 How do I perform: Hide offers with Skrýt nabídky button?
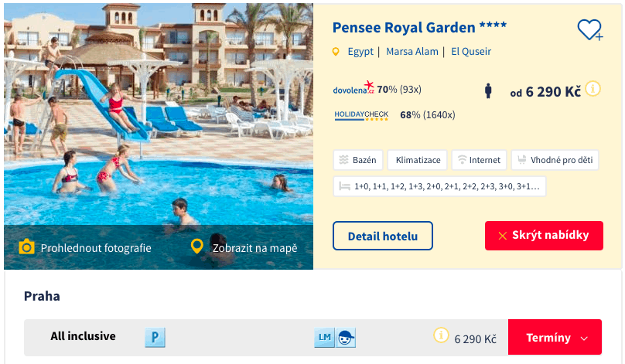544,236
